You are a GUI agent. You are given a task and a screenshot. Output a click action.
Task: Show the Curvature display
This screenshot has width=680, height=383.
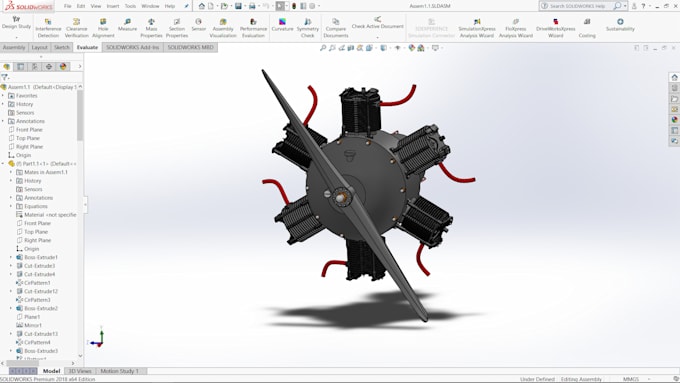click(282, 25)
